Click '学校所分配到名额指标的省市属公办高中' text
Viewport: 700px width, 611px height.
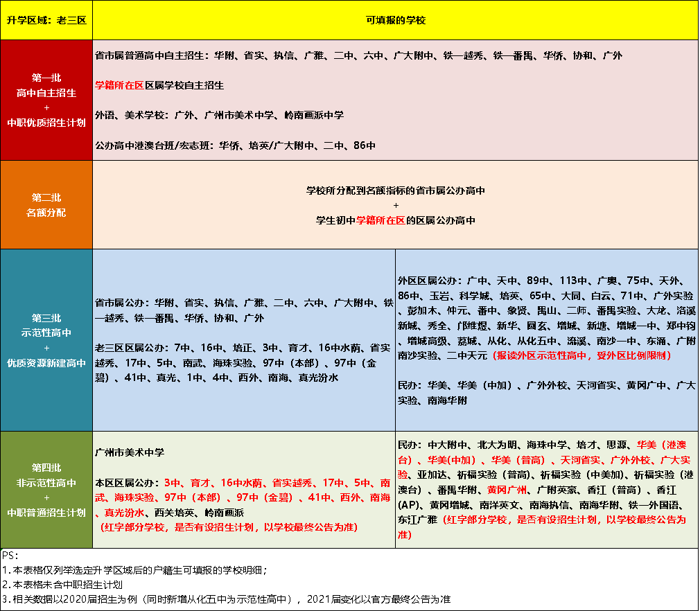coord(396,191)
